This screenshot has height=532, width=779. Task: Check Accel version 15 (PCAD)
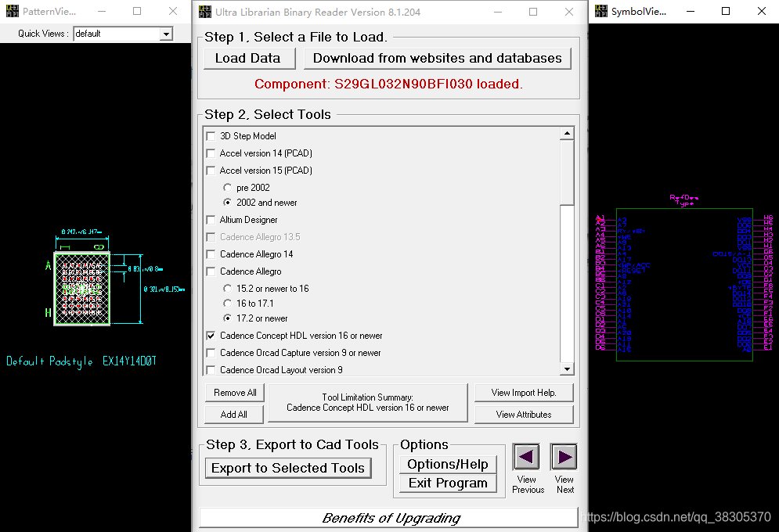(x=211, y=171)
